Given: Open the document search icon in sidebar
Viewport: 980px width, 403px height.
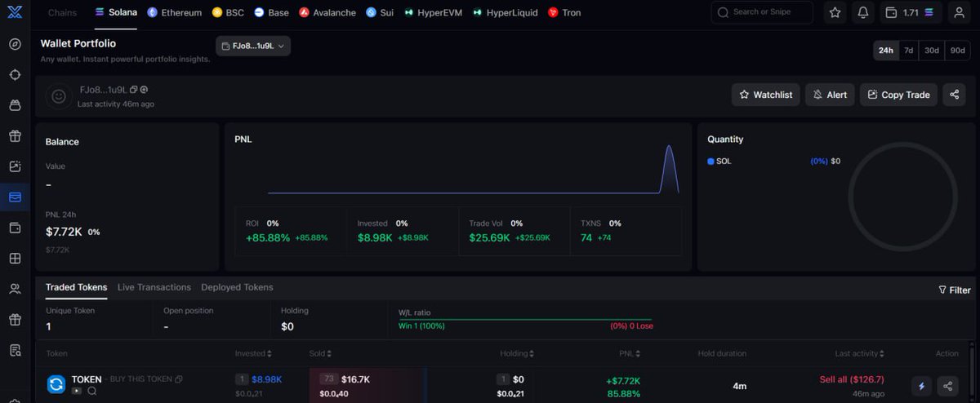Looking at the screenshot, I should 15,350.
